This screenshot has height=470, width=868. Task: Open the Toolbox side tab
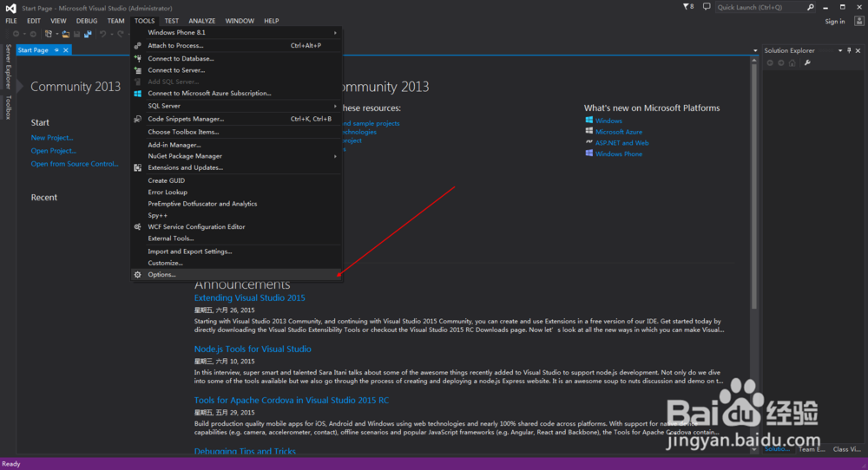coord(9,108)
